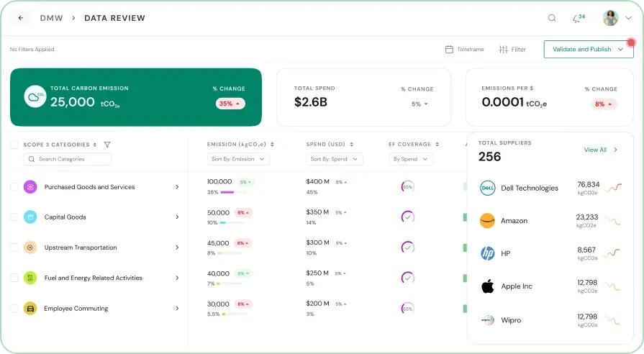
Task: Click the Apple Inc logo
Action: [488, 286]
